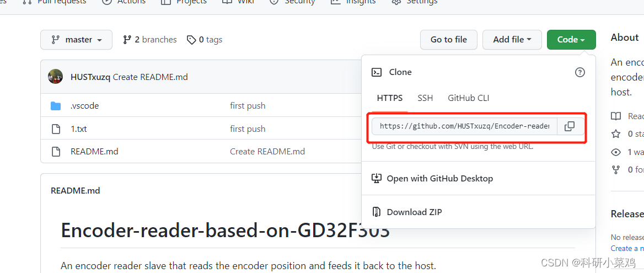Open clone help question mark icon

click(x=579, y=72)
